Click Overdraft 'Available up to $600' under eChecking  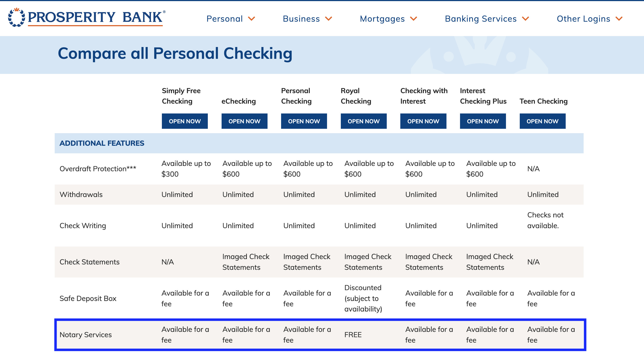pyautogui.click(x=247, y=169)
